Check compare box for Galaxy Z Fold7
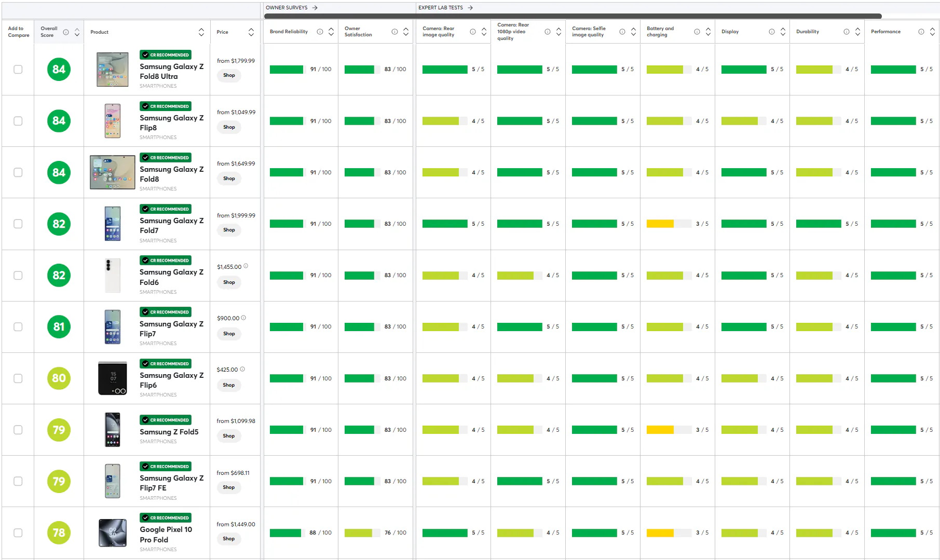 pos(18,224)
